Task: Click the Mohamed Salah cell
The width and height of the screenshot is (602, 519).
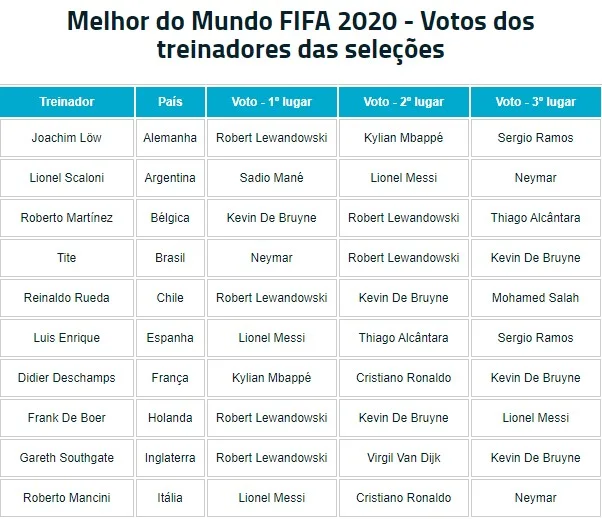Action: click(535, 298)
